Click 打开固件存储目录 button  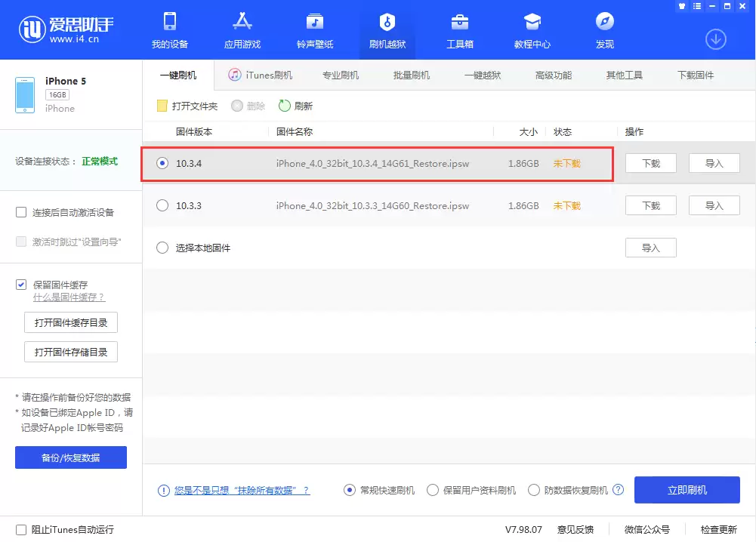(71, 352)
